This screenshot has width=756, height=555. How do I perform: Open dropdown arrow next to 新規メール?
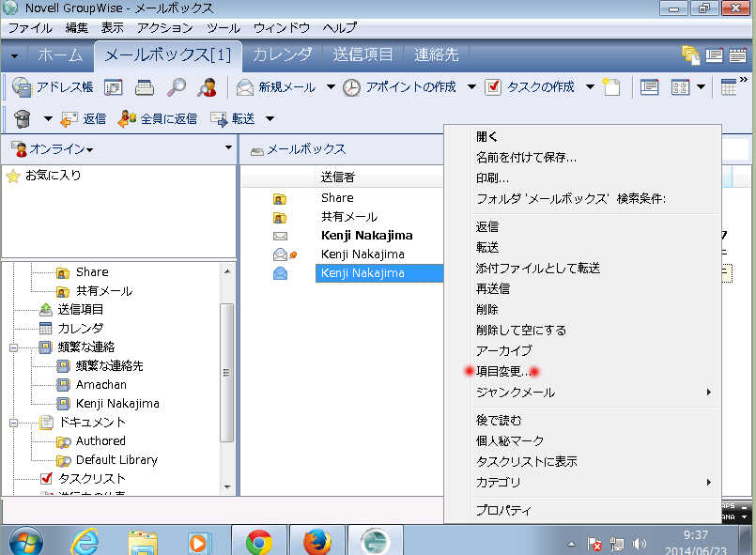331,87
